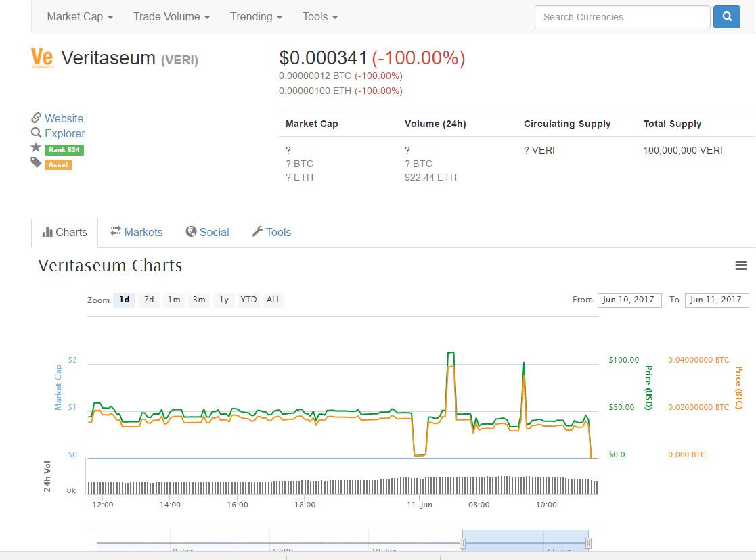This screenshot has height=560, width=756.
Task: Select the 7d zoom range
Action: tap(149, 300)
